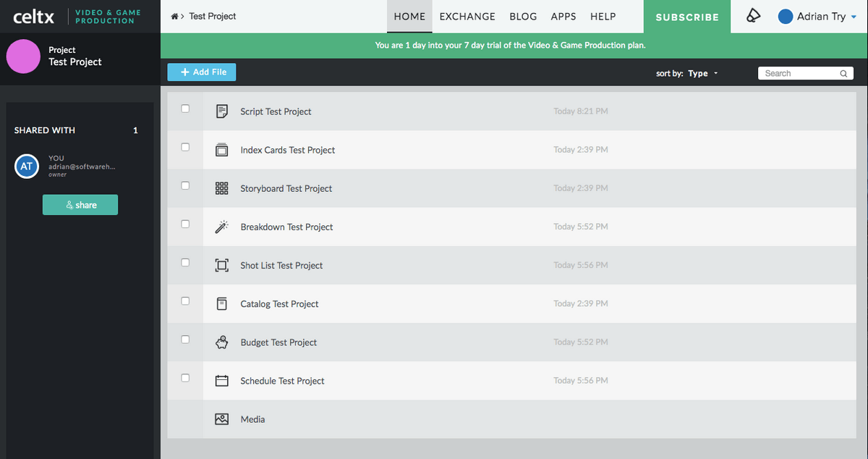Select the Storyboard grid icon
This screenshot has width=868, height=459.
222,188
